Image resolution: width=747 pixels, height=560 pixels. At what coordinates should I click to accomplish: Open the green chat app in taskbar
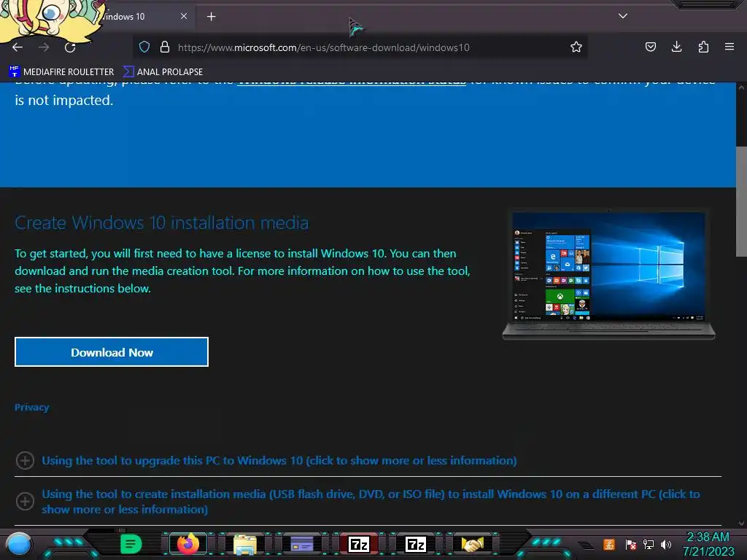coord(131,544)
